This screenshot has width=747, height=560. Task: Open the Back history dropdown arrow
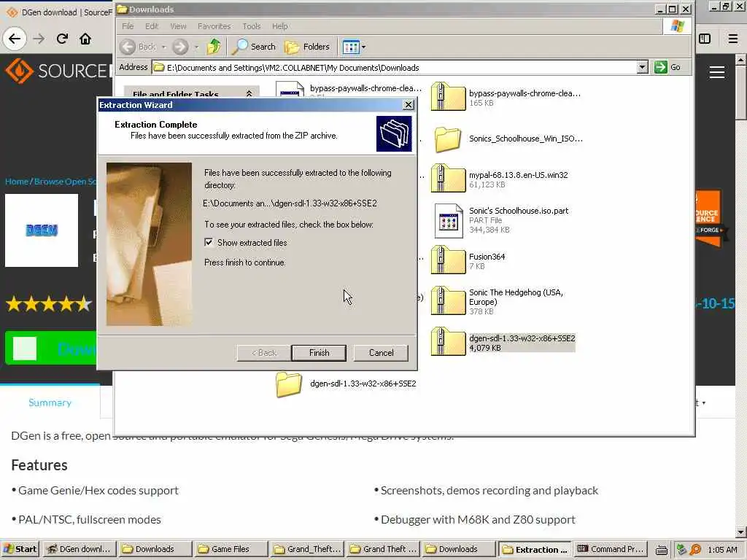pyautogui.click(x=164, y=47)
